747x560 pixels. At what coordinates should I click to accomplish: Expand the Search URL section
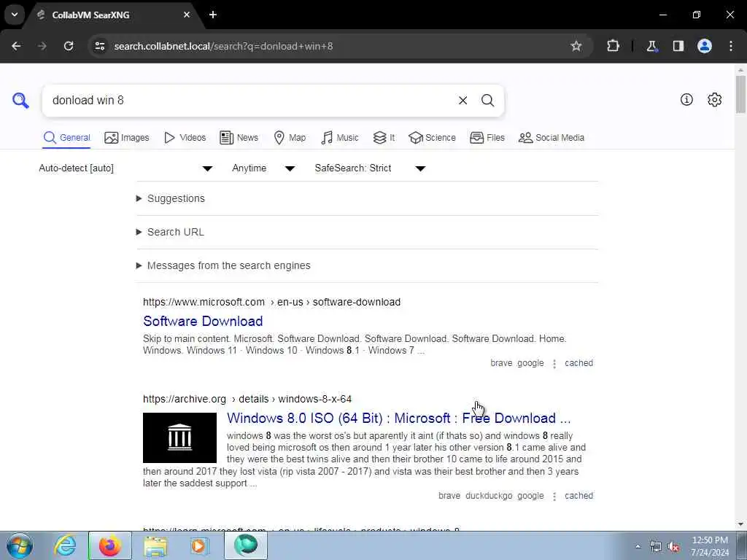170,232
